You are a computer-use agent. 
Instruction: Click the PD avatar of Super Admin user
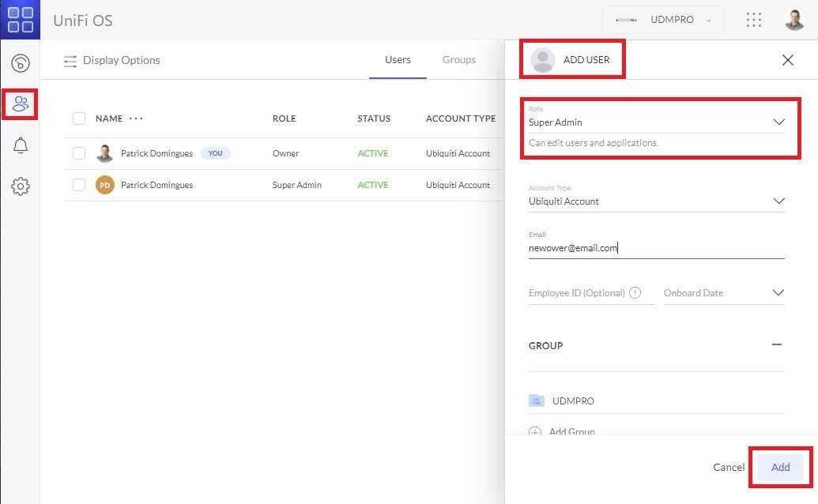(105, 185)
